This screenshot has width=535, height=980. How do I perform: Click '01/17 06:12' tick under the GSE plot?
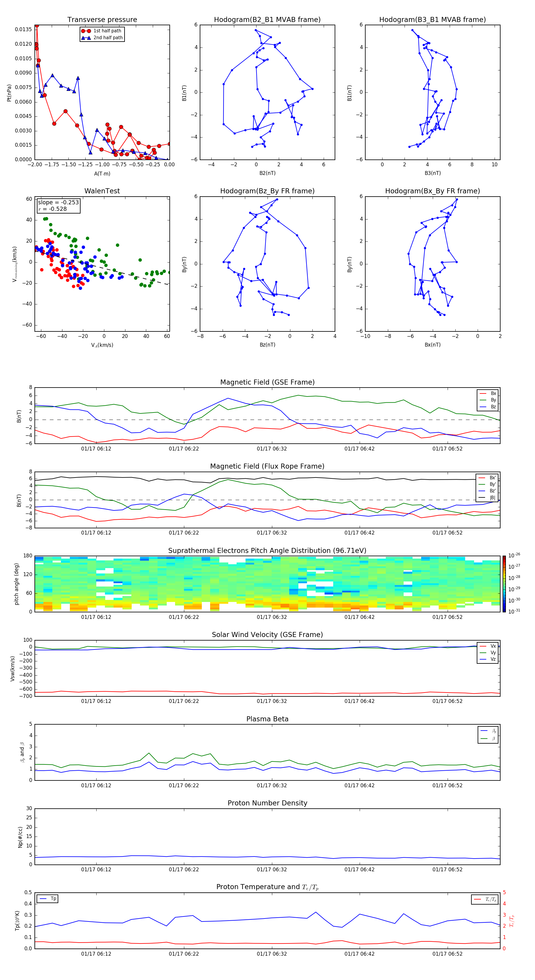pos(96,449)
